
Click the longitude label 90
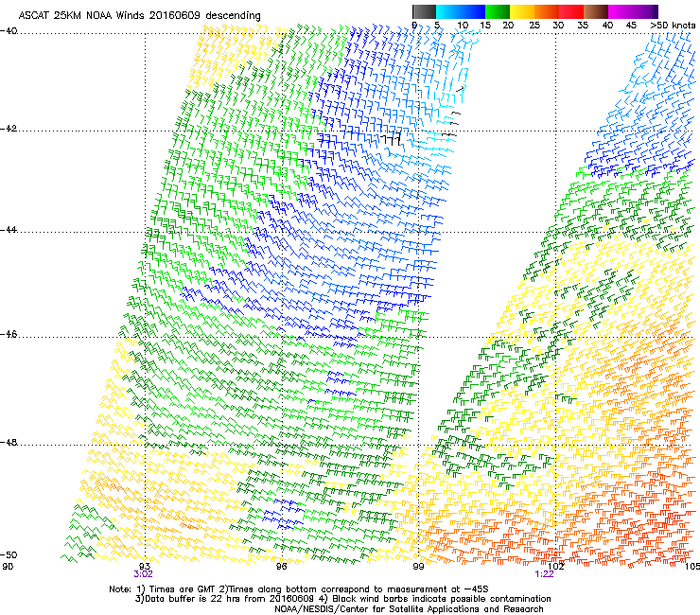8,567
